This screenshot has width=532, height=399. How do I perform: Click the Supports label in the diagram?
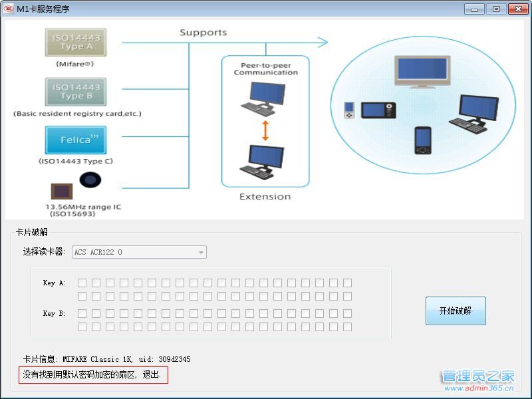tap(203, 33)
